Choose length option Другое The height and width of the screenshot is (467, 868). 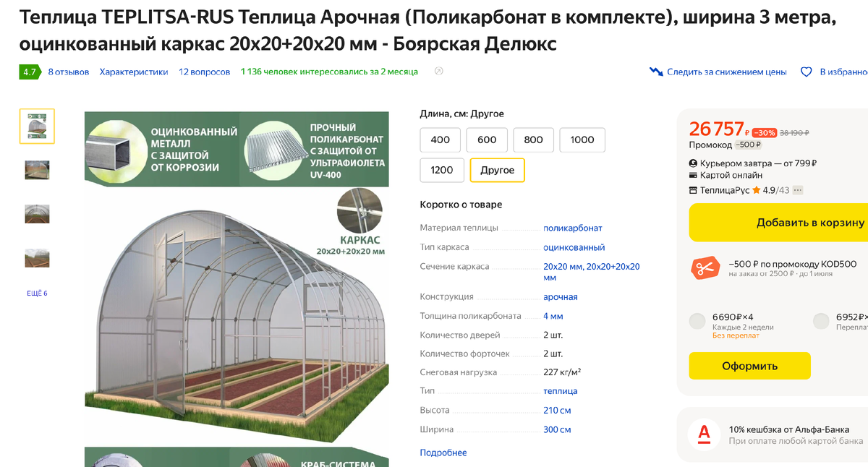497,171
